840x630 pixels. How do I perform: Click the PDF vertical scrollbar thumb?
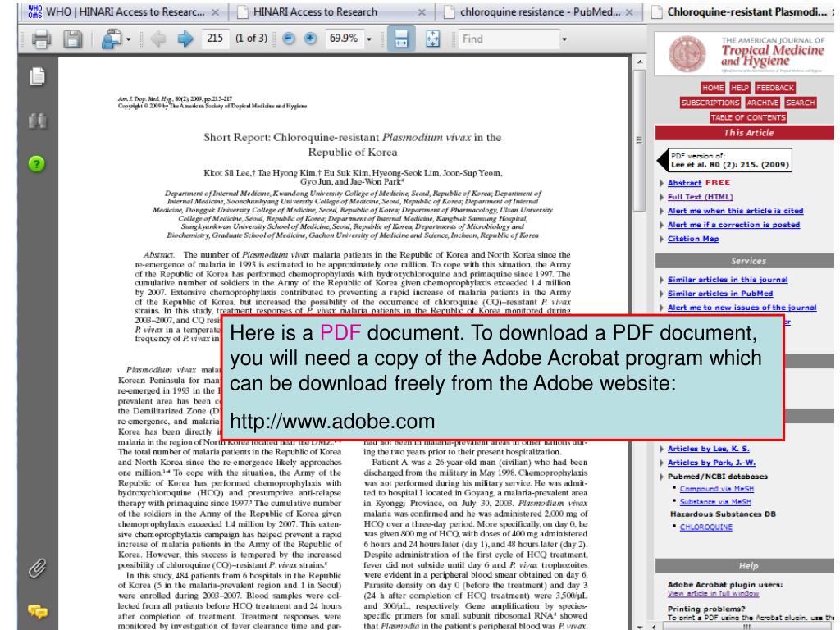point(639,140)
